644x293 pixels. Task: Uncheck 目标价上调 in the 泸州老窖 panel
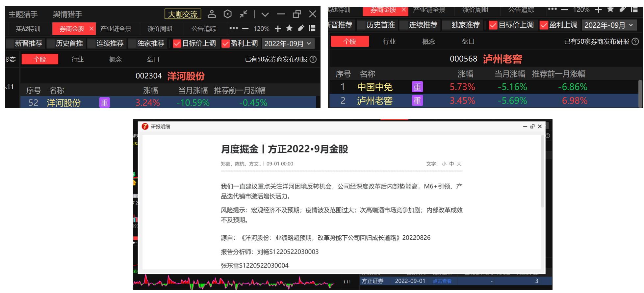click(493, 25)
